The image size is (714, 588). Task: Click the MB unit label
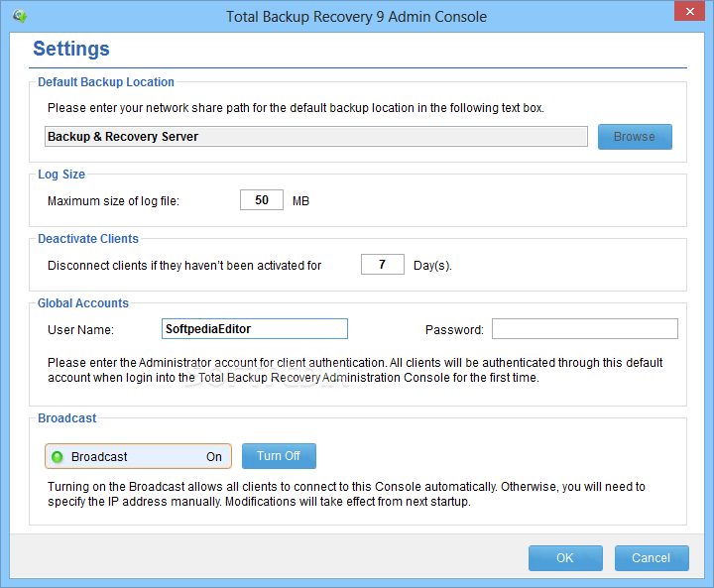300,201
